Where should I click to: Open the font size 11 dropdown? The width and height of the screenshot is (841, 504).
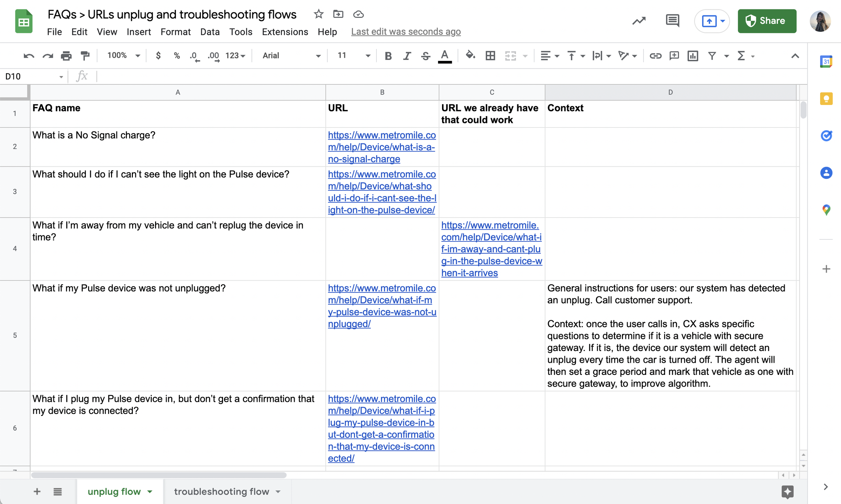coord(354,56)
